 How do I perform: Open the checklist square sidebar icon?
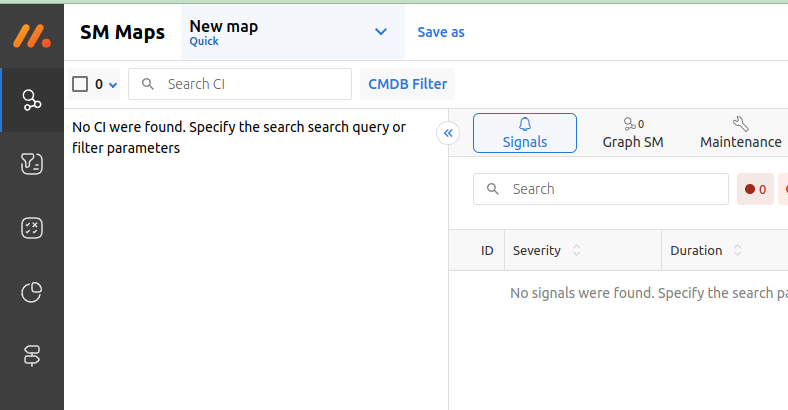pos(32,228)
